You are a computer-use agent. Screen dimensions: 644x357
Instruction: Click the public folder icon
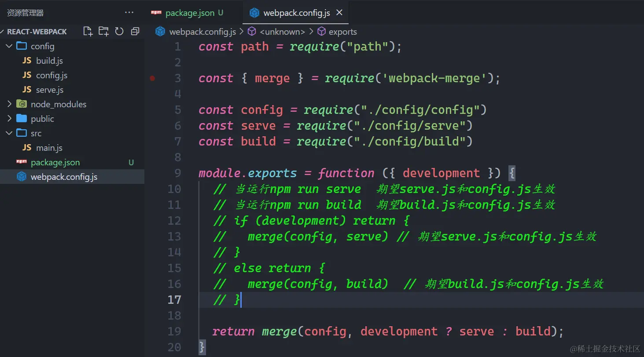(x=22, y=119)
